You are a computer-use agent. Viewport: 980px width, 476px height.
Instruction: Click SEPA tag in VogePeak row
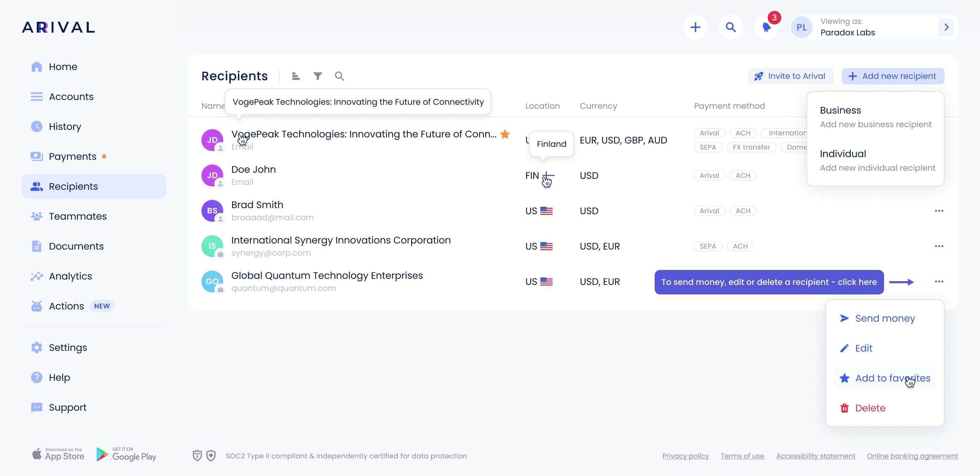(708, 147)
